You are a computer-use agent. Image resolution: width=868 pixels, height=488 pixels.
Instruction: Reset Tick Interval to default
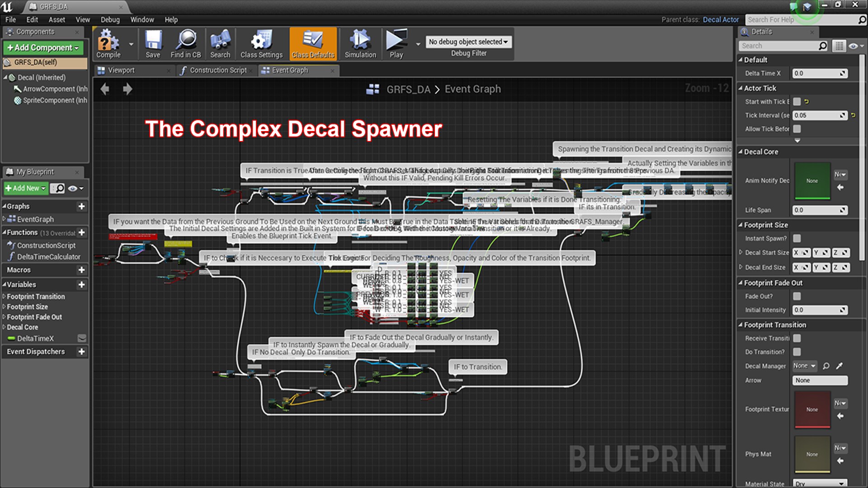853,115
